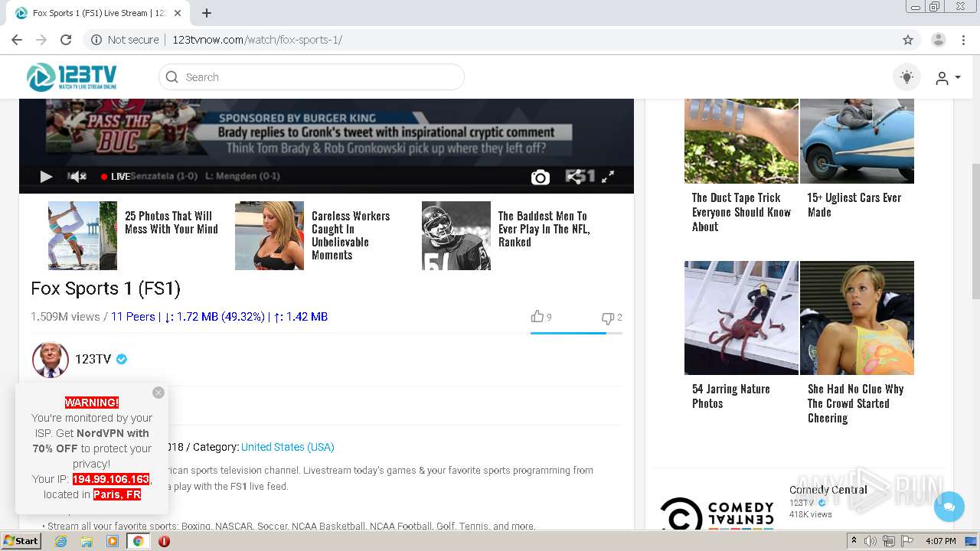The height and width of the screenshot is (551, 980).
Task: Open the 123TV channel name link
Action: click(x=93, y=359)
